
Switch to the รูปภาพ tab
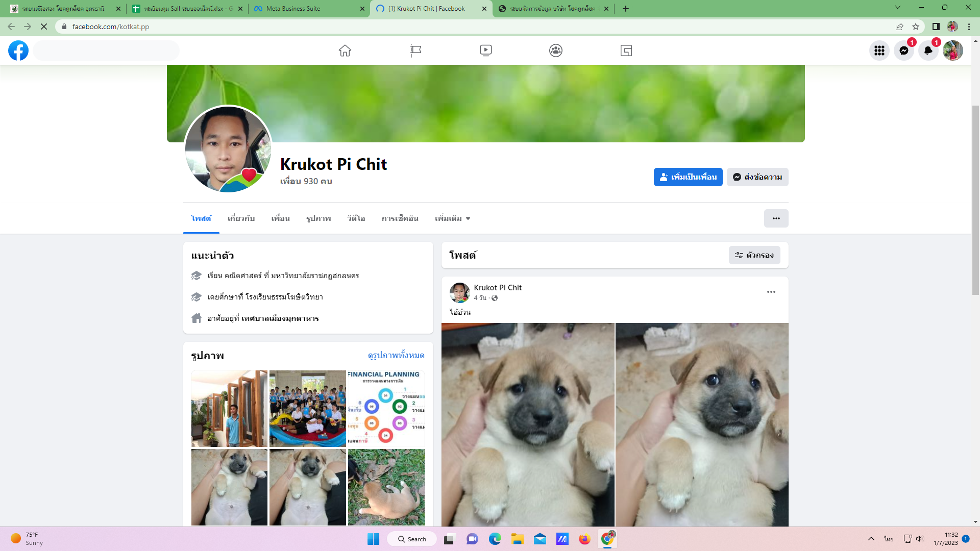pyautogui.click(x=318, y=218)
